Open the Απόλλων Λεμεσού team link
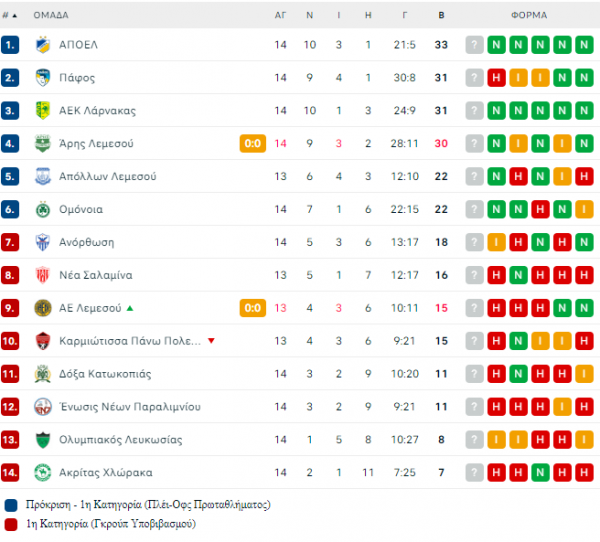 pyautogui.click(x=108, y=176)
